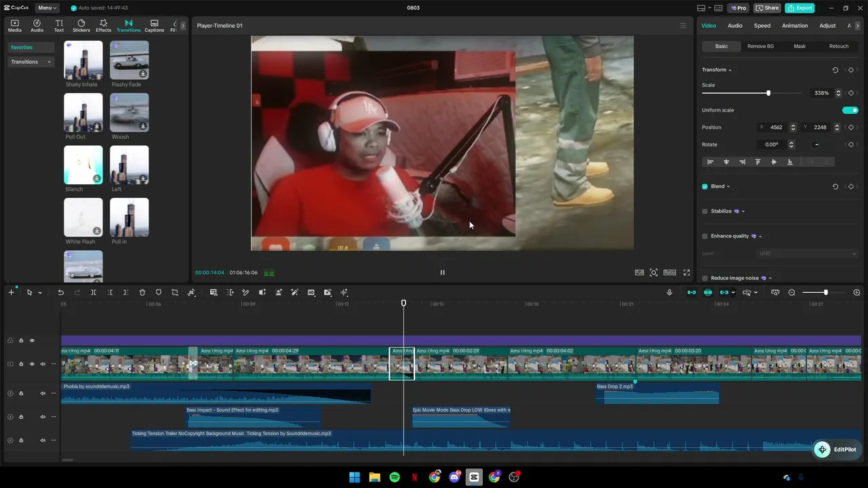Switch to the Speed tab

click(x=762, y=26)
